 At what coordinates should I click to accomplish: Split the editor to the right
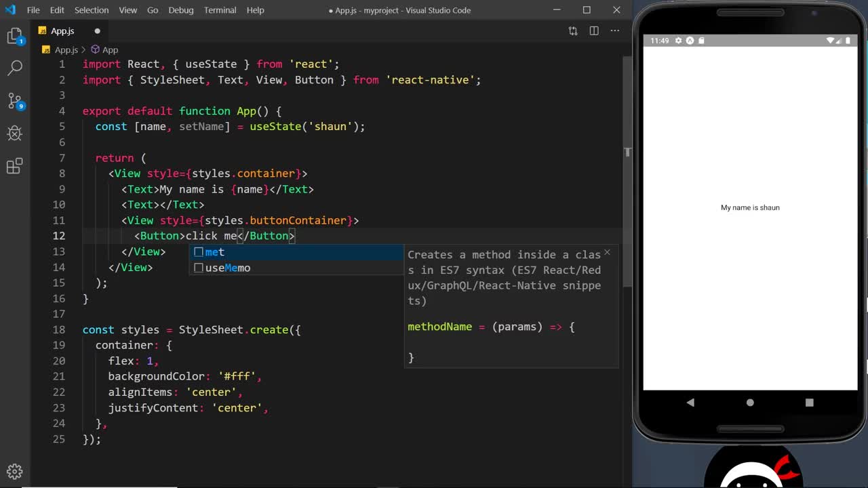coord(594,30)
